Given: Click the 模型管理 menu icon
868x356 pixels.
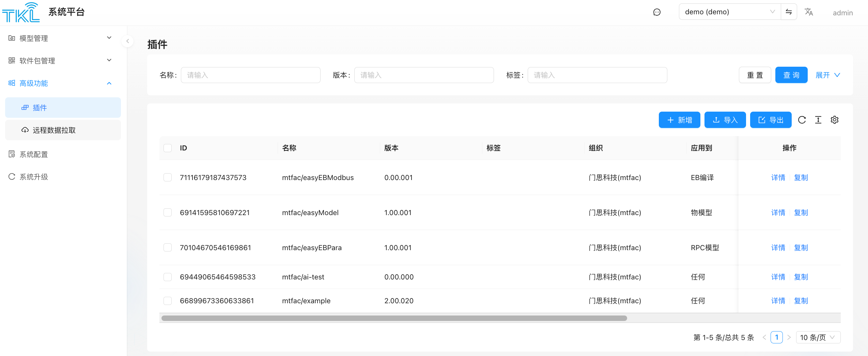Looking at the screenshot, I should [x=12, y=38].
